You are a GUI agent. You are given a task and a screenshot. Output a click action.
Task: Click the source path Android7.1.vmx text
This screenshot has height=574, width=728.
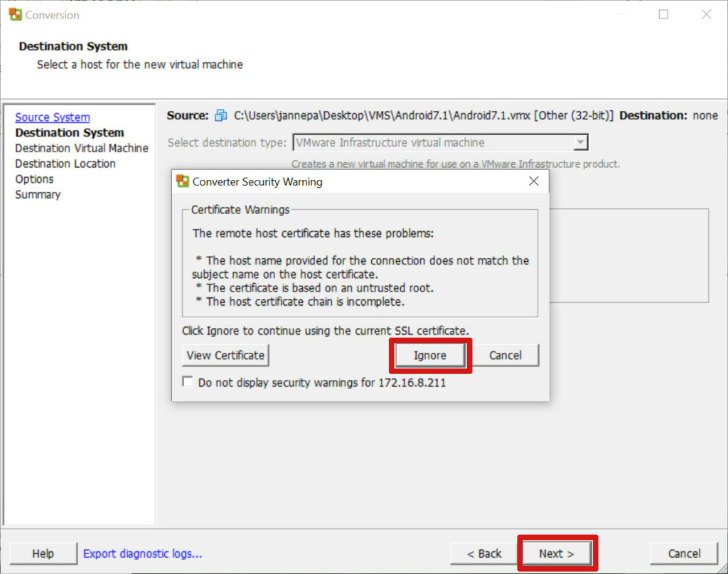(382, 115)
